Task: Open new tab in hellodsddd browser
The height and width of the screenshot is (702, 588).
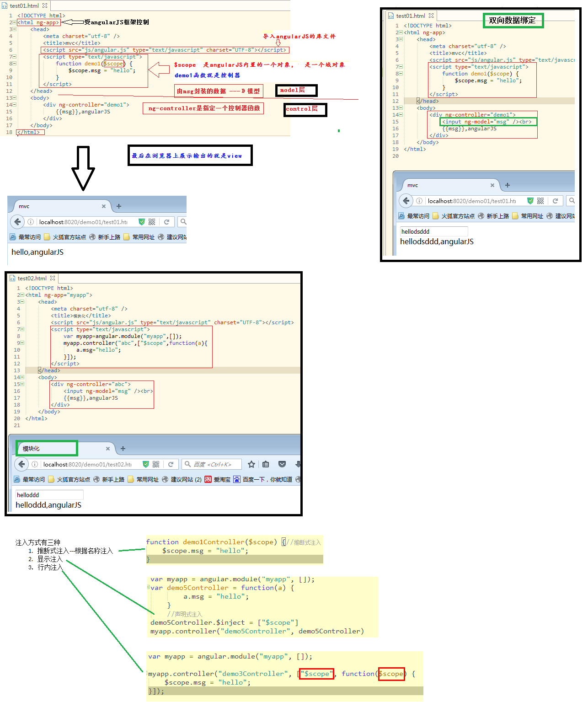Action: click(x=508, y=185)
